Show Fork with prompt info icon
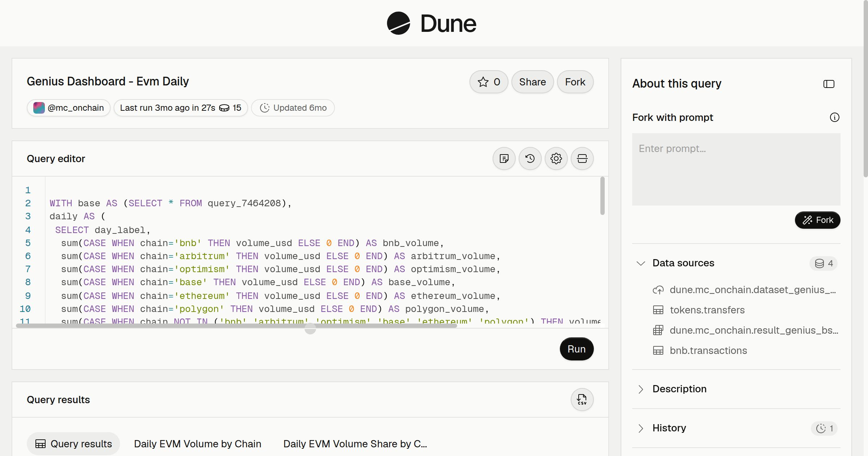 click(834, 117)
